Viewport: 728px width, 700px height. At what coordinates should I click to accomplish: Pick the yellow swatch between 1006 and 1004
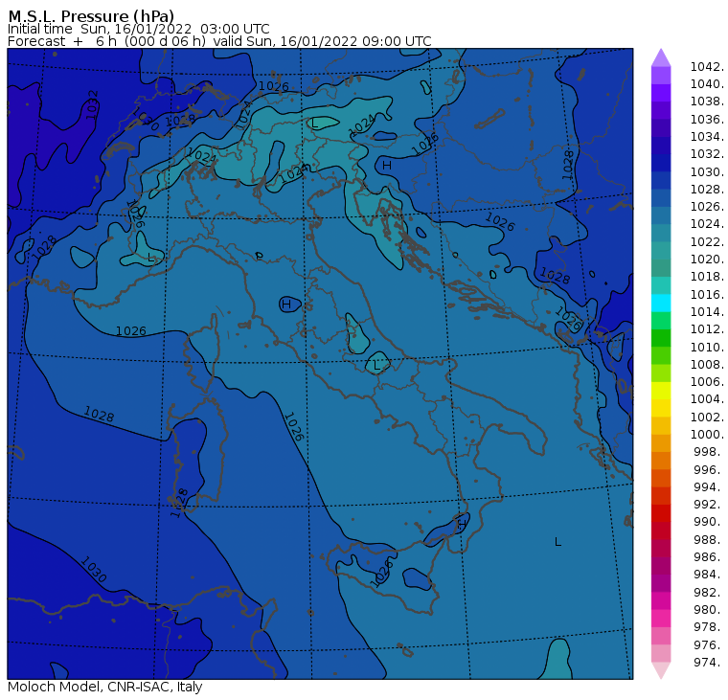click(661, 391)
